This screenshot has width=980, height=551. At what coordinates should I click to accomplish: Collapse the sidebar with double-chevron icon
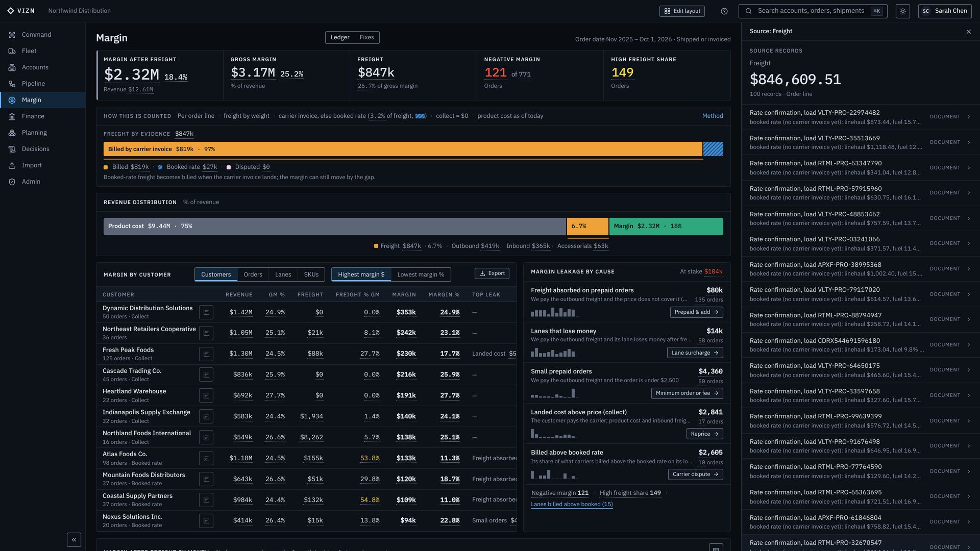[x=74, y=540]
